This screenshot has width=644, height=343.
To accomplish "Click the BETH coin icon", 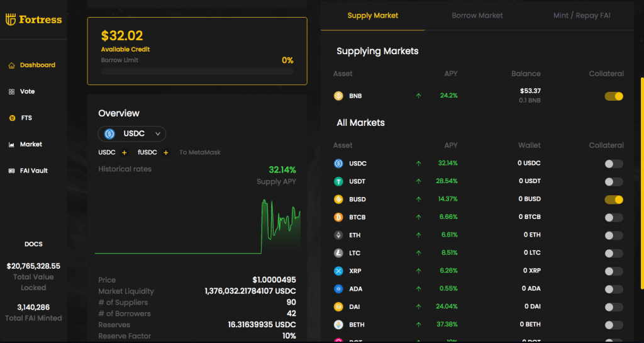I will click(338, 325).
